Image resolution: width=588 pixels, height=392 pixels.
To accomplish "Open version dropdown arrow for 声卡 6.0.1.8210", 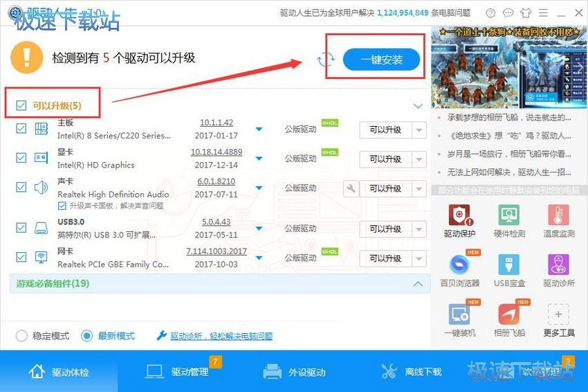I will (x=259, y=188).
